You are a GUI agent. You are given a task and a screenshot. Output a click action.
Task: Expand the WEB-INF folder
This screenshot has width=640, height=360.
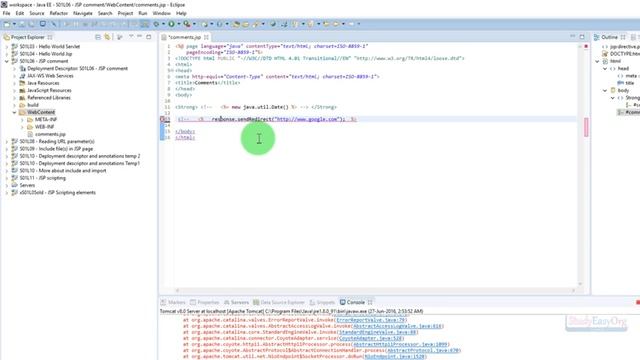pos(22,127)
